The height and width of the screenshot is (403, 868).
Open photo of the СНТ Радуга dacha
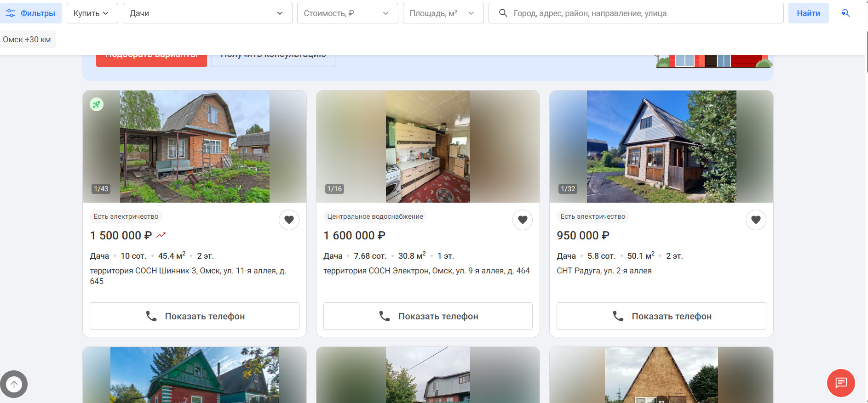coord(661,147)
